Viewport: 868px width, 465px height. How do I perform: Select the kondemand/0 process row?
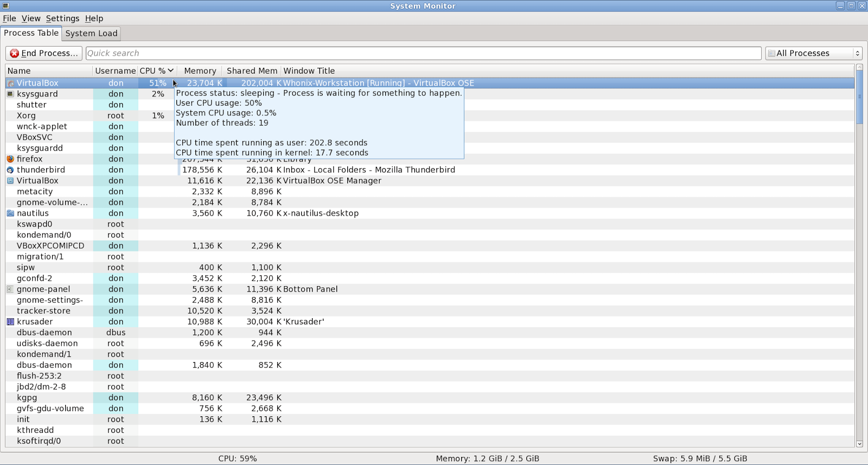point(430,235)
